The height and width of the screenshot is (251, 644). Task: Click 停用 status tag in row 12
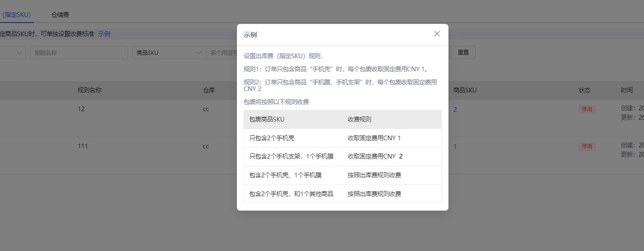[587, 109]
